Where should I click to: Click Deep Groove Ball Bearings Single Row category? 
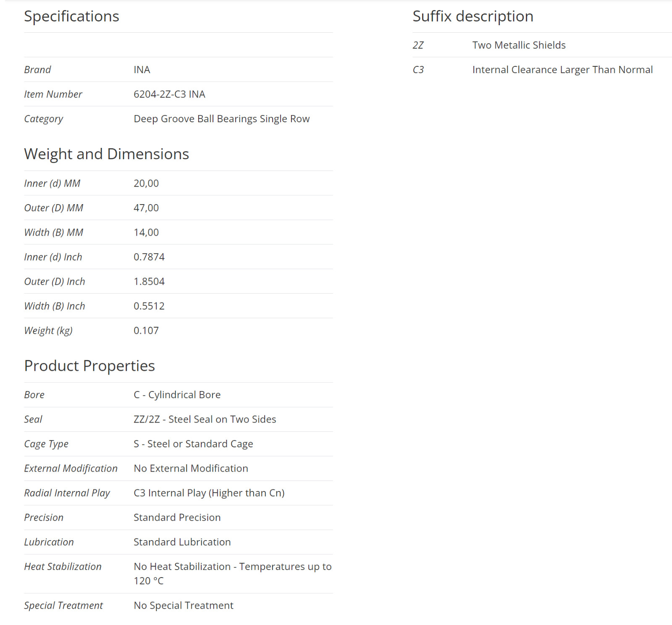point(222,119)
